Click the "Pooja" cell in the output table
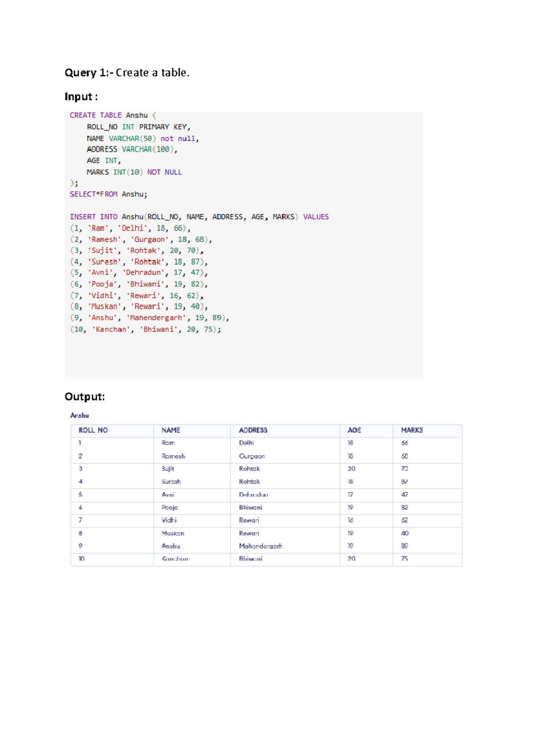The height and width of the screenshot is (756, 535). (169, 508)
